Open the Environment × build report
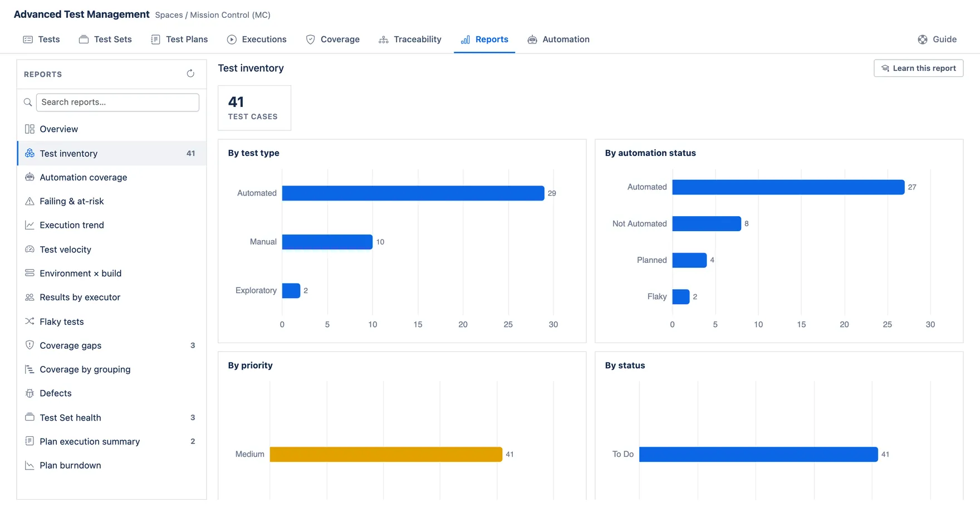Image resolution: width=980 pixels, height=508 pixels. [112, 273]
